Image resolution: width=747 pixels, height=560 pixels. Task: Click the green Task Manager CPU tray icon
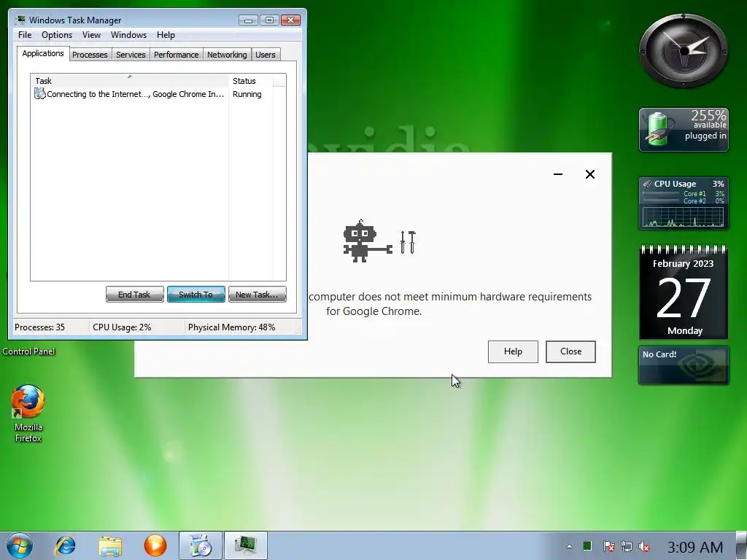(x=587, y=546)
